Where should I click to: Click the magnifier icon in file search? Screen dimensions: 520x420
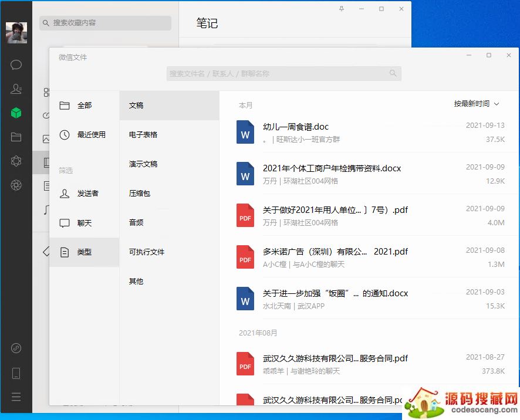coord(393,73)
